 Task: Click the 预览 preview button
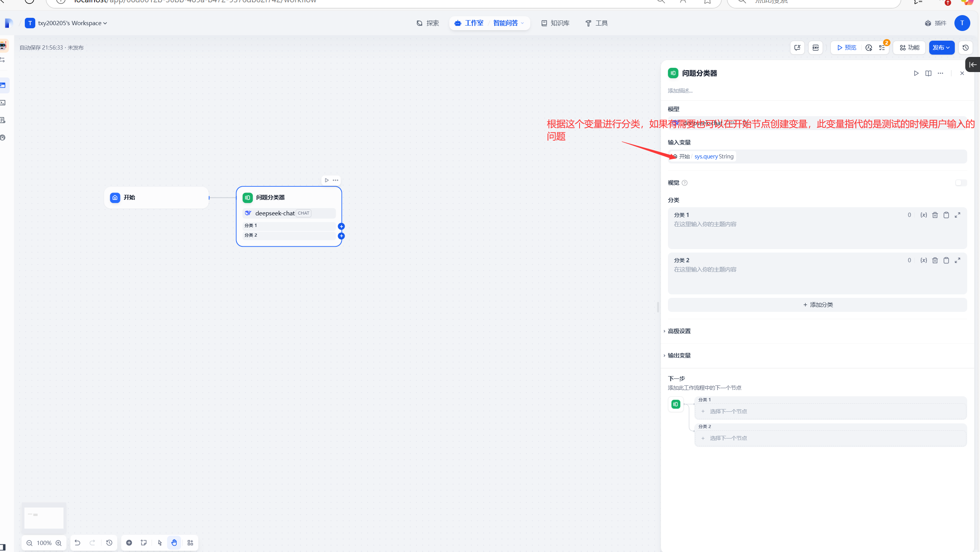click(847, 48)
